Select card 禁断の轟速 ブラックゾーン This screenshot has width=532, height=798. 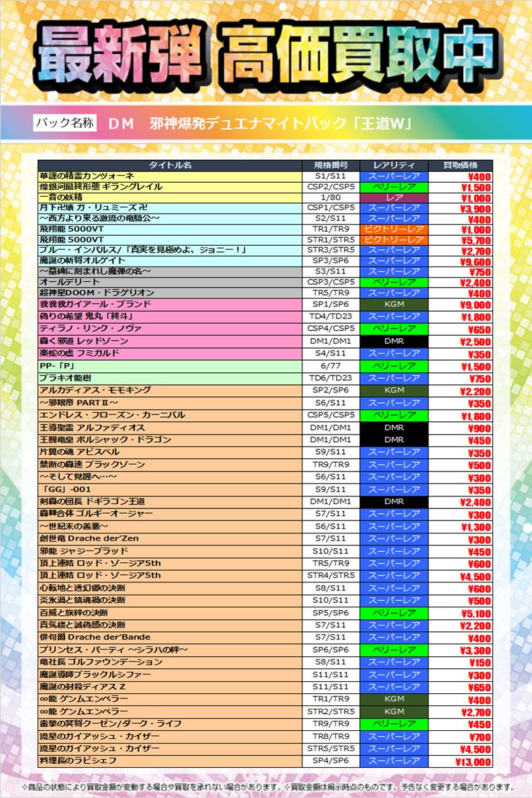(x=92, y=465)
